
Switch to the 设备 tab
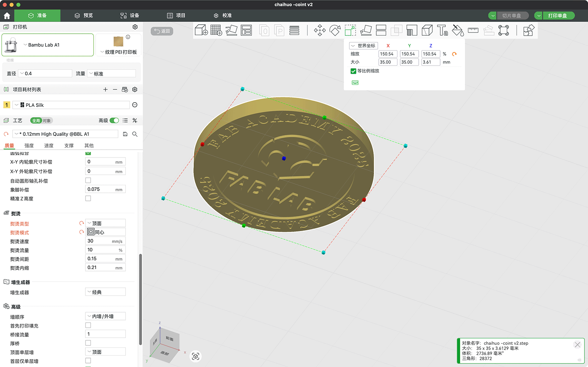(130, 16)
